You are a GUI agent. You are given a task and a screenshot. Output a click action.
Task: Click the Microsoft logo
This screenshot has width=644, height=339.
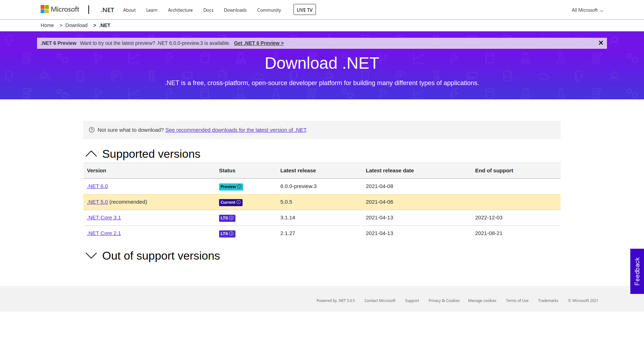pos(60,9)
